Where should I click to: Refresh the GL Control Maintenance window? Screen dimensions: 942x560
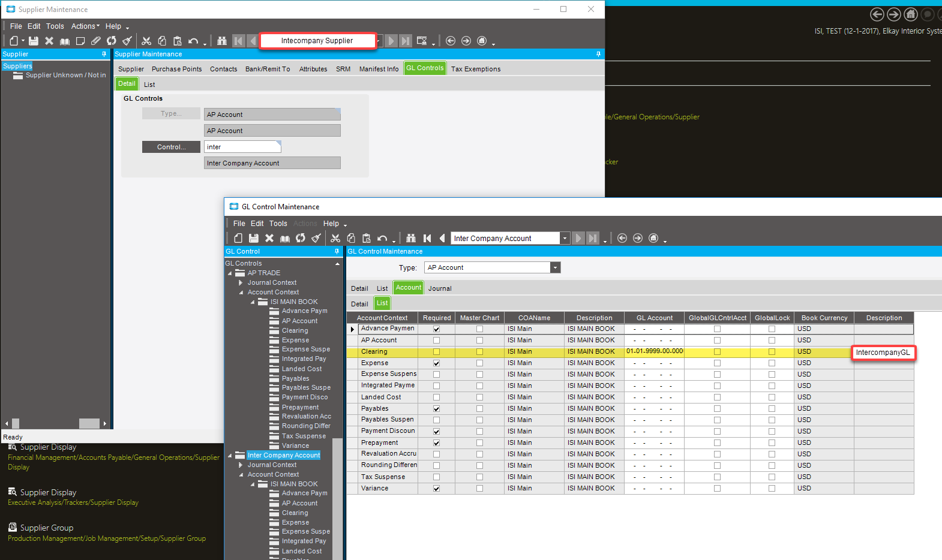(301, 238)
